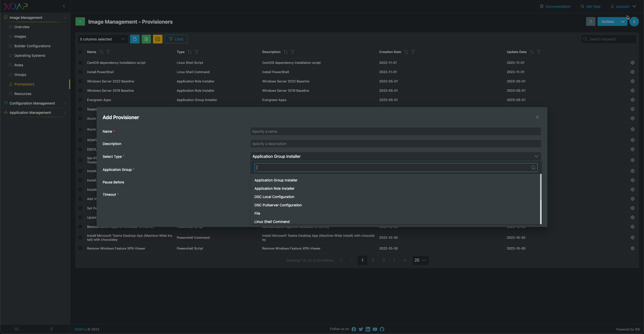Open settings gear for Install PowerShell row
This screenshot has width=644, height=334.
632,72
